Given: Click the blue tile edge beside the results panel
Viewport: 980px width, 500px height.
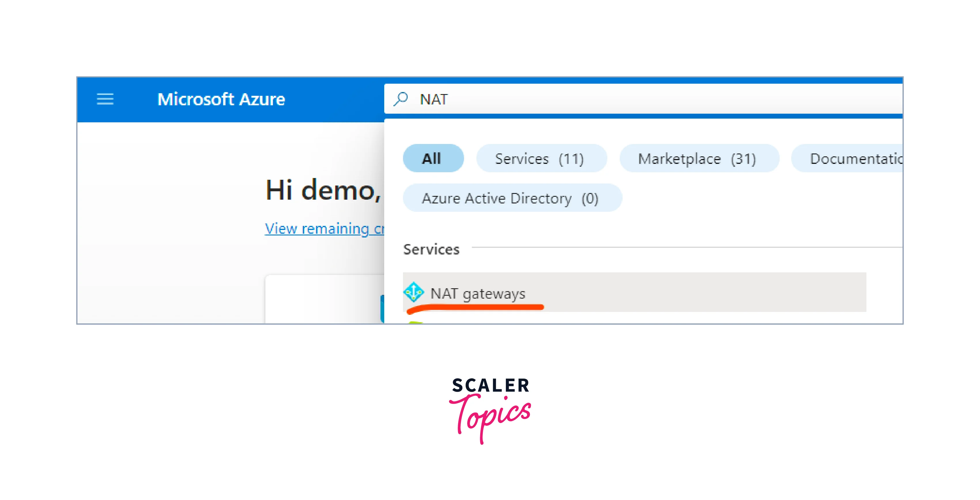Looking at the screenshot, I should [382, 309].
